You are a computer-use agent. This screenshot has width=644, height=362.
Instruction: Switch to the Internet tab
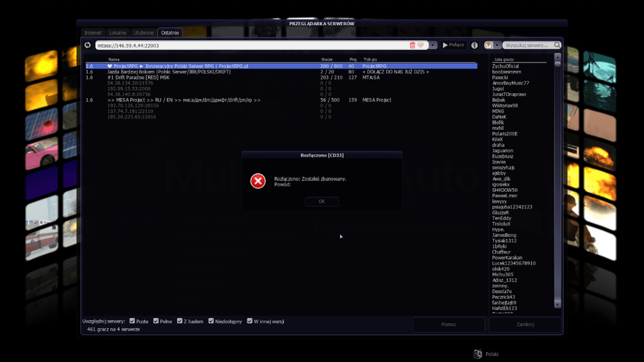93,33
